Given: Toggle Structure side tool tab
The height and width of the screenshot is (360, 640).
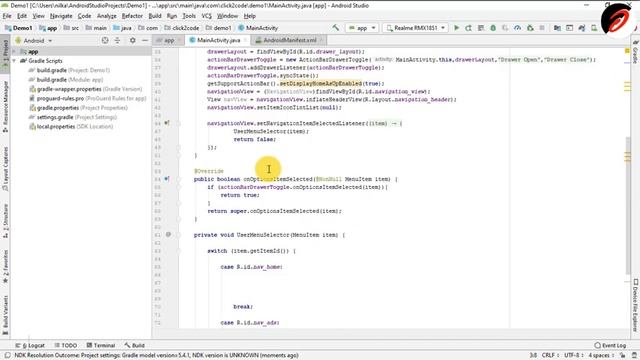Looking at the screenshot, I should pos(5,221).
